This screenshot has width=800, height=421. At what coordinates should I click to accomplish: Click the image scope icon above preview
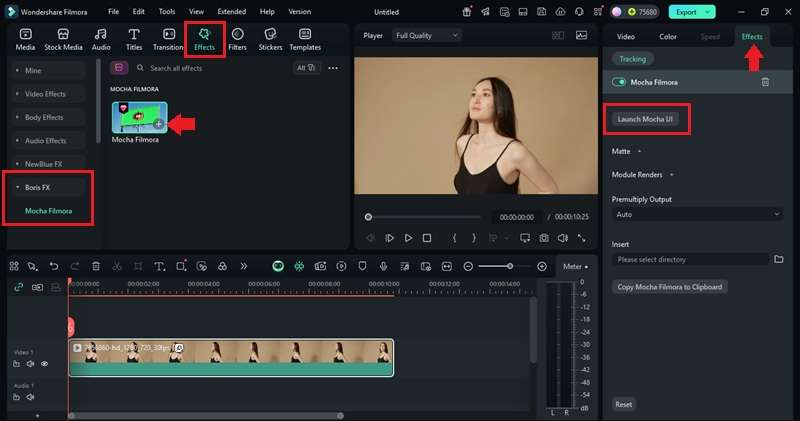581,35
